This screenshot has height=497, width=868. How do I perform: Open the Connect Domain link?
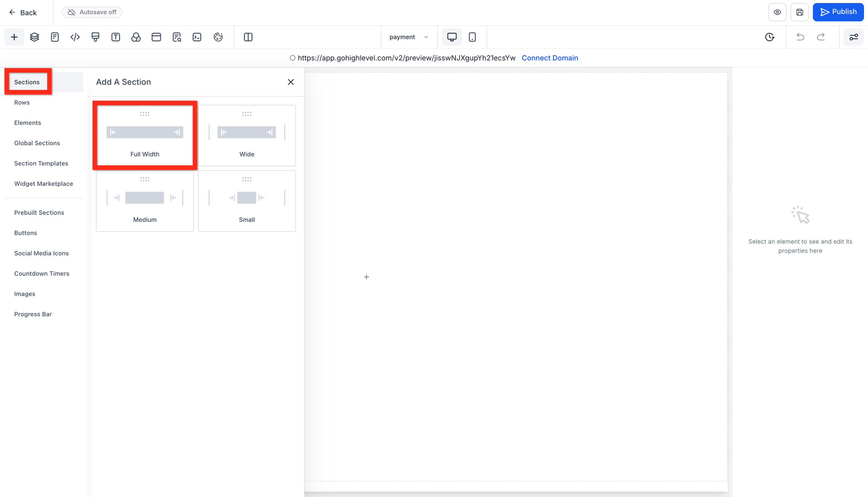[550, 58]
